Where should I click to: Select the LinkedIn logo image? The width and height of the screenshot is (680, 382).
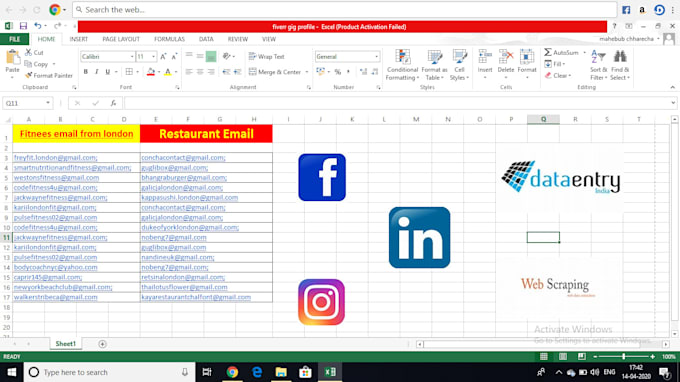pos(419,237)
